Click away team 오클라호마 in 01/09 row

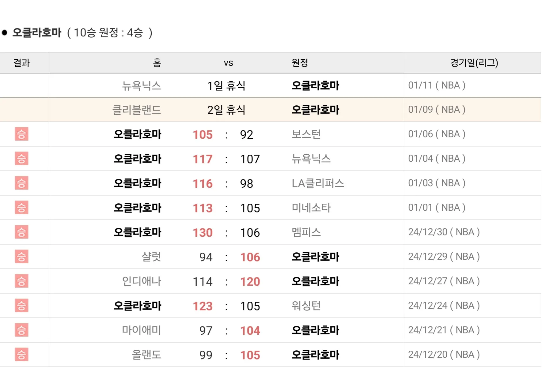316,110
